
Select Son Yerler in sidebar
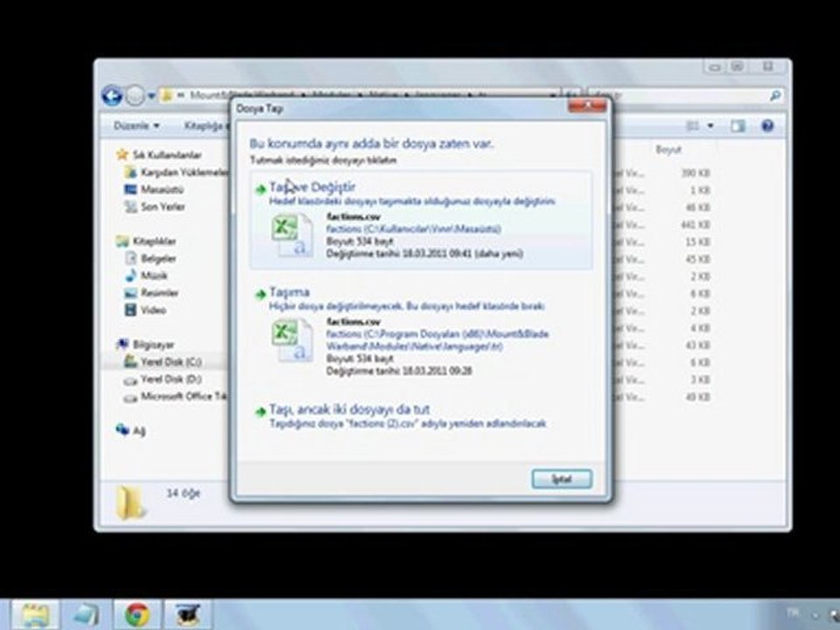155,206
